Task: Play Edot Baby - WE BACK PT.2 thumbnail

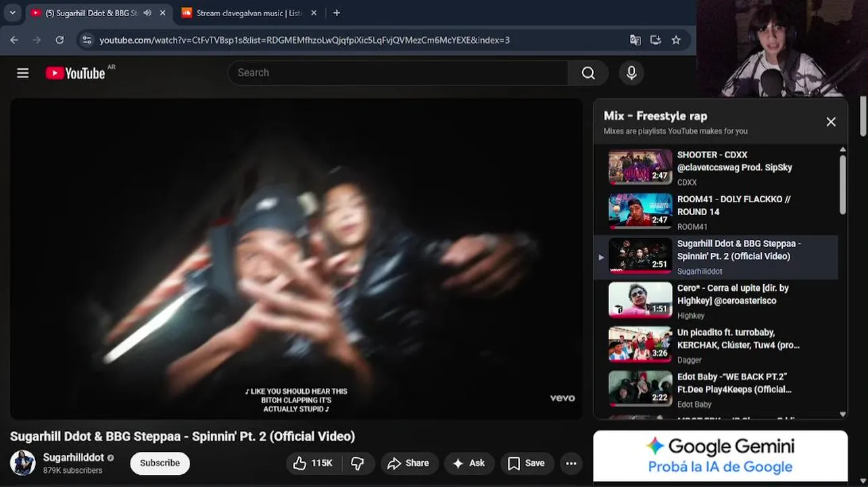Action: click(x=640, y=389)
